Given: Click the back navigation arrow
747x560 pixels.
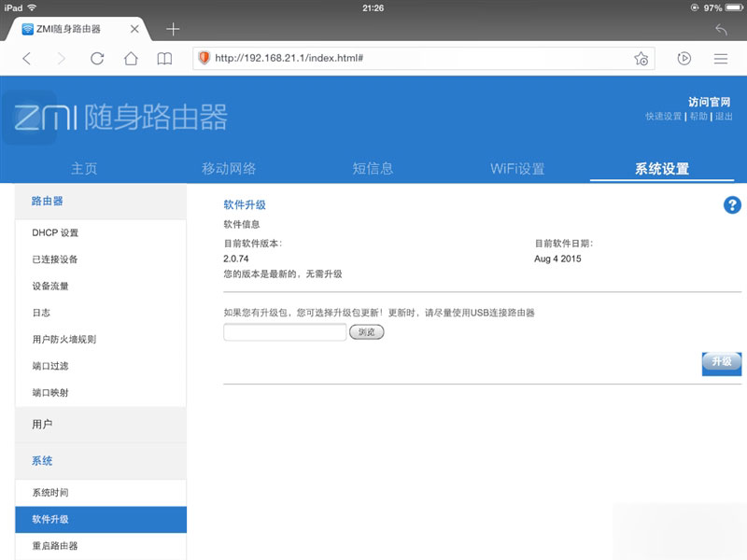Looking at the screenshot, I should 27,57.
